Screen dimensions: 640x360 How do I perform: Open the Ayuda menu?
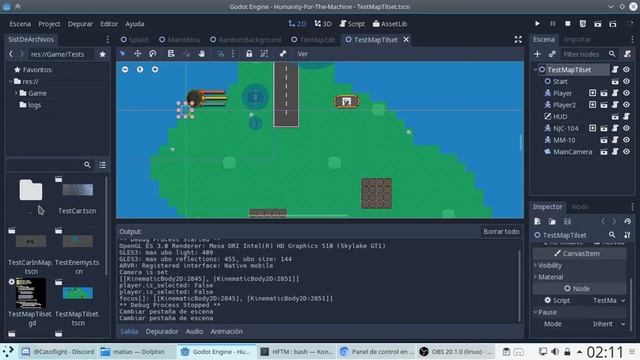tap(134, 24)
